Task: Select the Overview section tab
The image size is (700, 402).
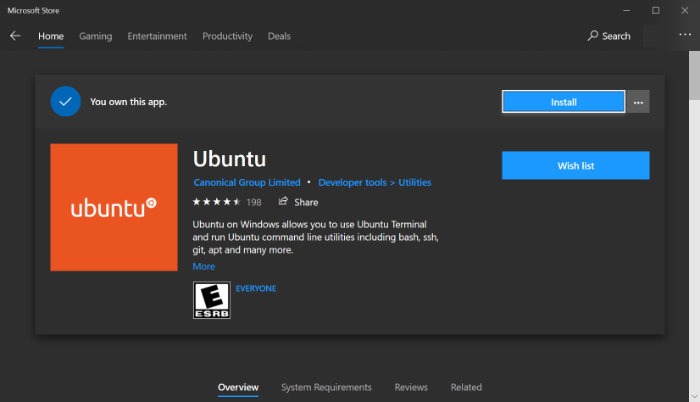Action: (238, 387)
